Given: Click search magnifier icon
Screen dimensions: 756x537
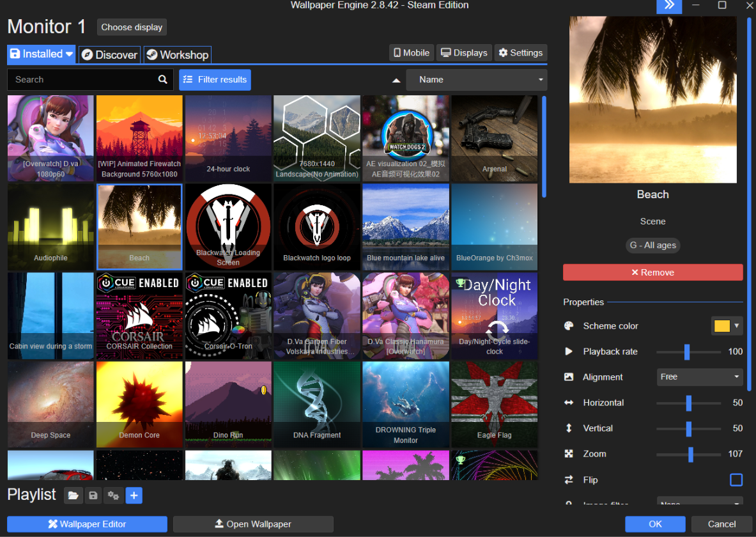Looking at the screenshot, I should click(x=163, y=80).
